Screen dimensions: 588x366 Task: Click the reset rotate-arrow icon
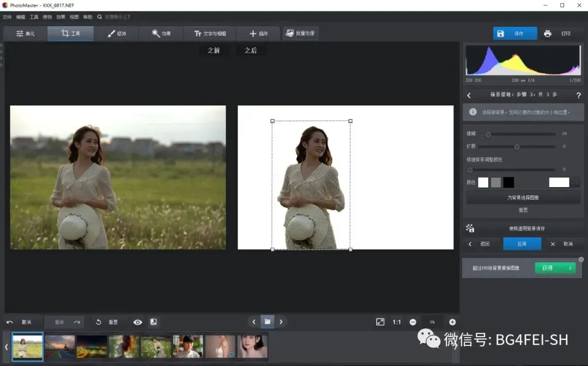click(x=99, y=322)
